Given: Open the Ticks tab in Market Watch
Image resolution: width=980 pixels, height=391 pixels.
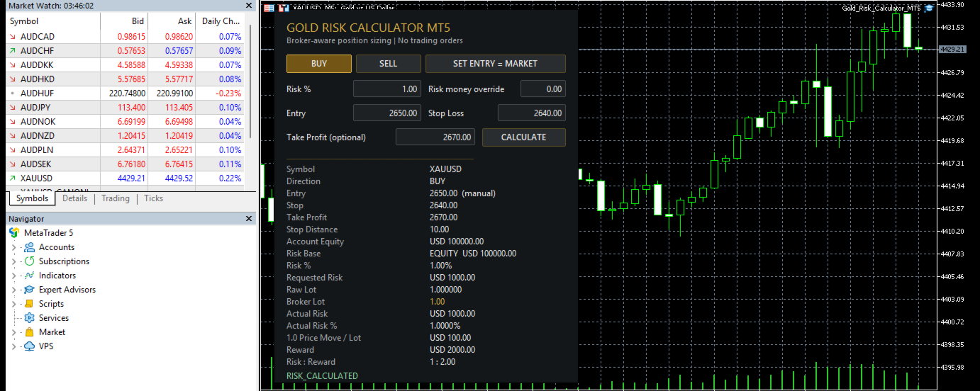Looking at the screenshot, I should click(154, 199).
